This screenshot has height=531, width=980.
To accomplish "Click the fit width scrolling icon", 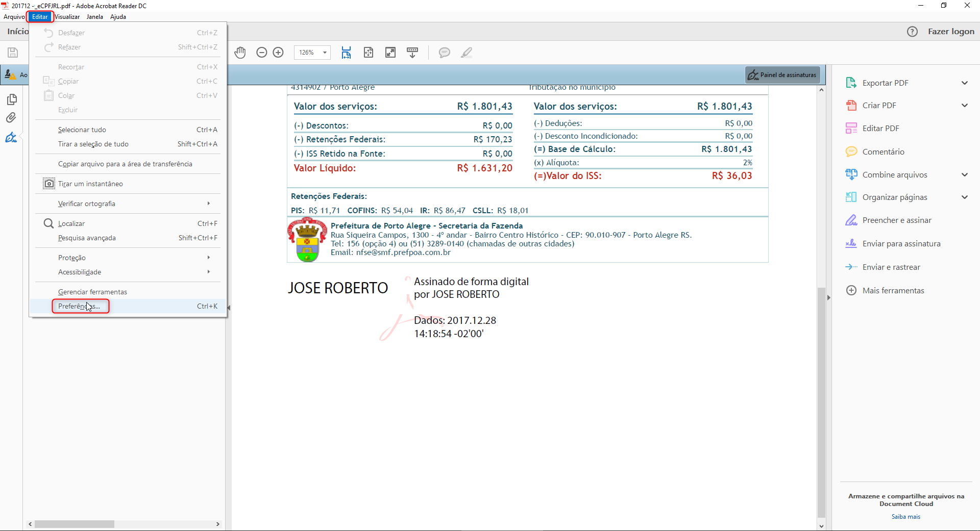I will tap(346, 53).
